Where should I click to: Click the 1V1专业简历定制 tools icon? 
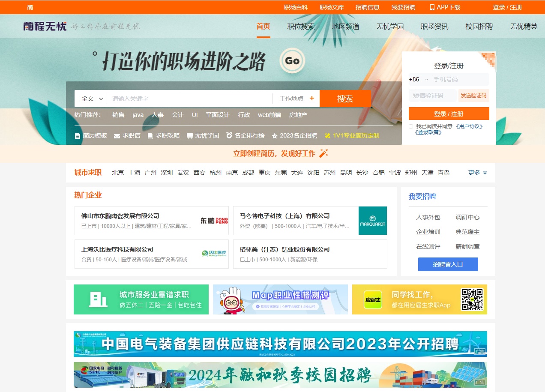328,136
